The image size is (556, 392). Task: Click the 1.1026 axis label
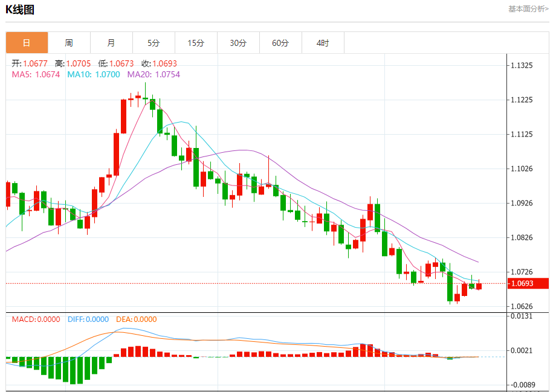click(522, 169)
